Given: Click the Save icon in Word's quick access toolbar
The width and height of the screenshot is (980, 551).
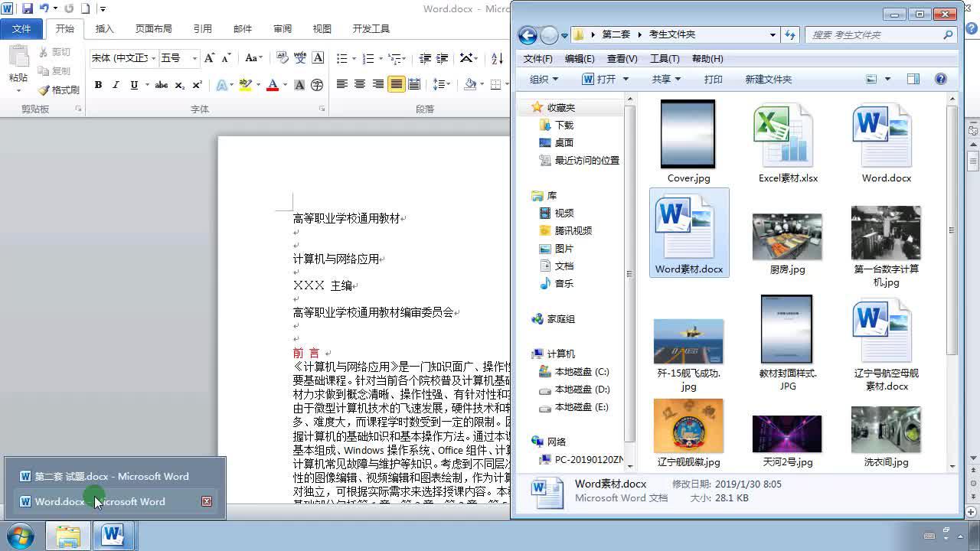Looking at the screenshot, I should (28, 8).
